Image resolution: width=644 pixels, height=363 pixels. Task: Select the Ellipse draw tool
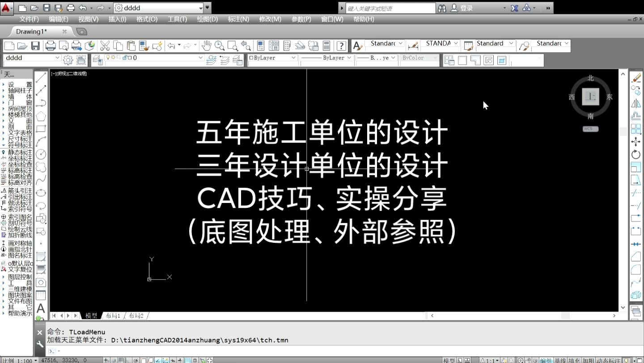41,193
